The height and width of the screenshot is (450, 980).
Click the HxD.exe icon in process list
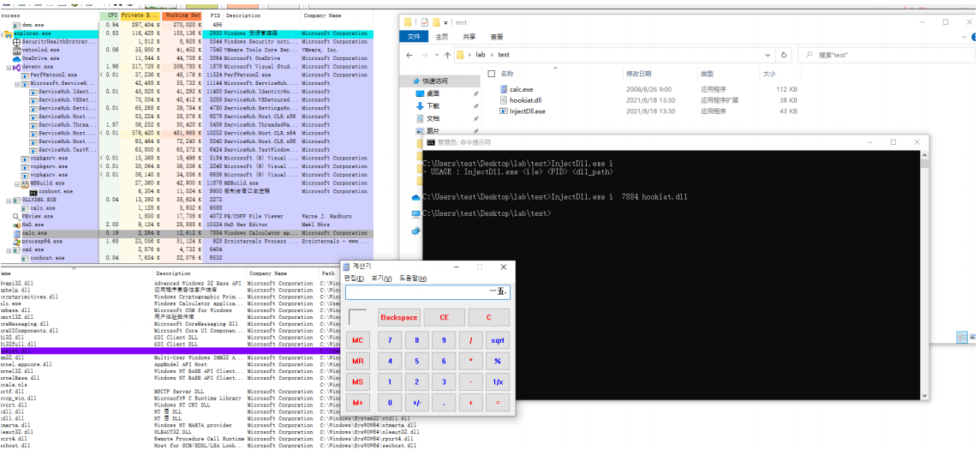17,225
